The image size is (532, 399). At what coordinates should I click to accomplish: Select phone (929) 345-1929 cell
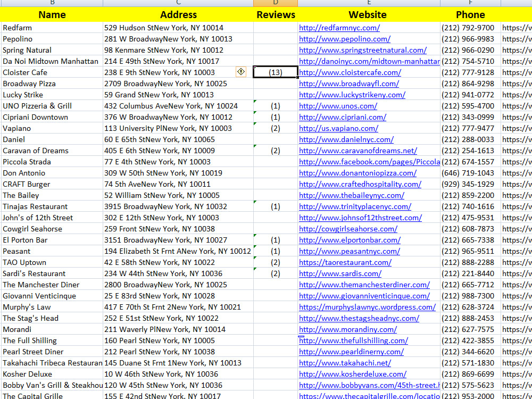point(470,184)
